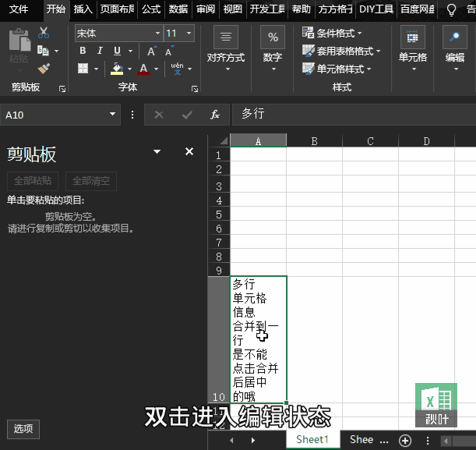Image resolution: width=476 pixels, height=450 pixels.
Task: Switch to the 公式 Formulas tab
Action: [151, 9]
